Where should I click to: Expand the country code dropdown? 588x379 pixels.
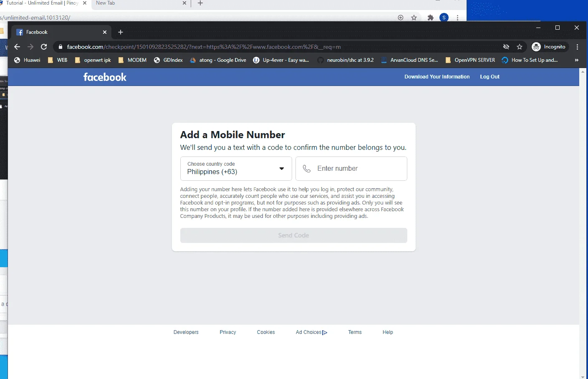pyautogui.click(x=236, y=169)
